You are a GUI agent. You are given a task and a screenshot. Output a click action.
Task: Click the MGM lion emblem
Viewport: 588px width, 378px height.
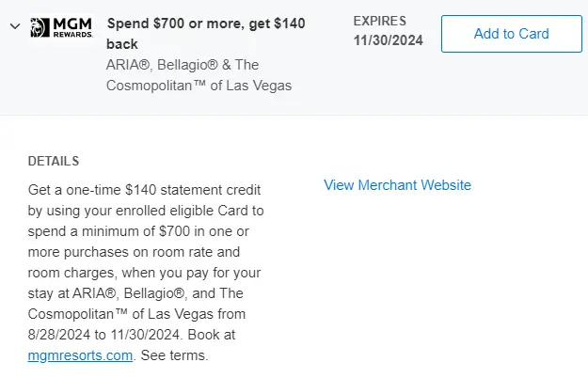pyautogui.click(x=41, y=26)
